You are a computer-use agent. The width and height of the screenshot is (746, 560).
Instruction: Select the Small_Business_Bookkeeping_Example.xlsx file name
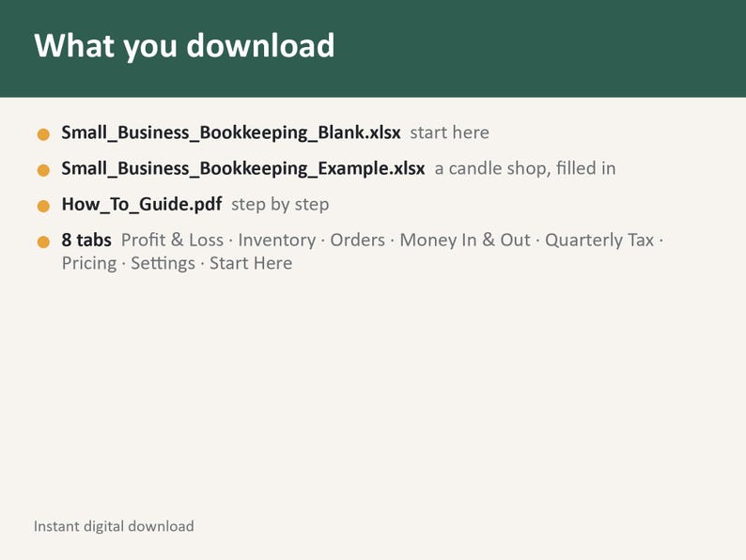tap(243, 169)
